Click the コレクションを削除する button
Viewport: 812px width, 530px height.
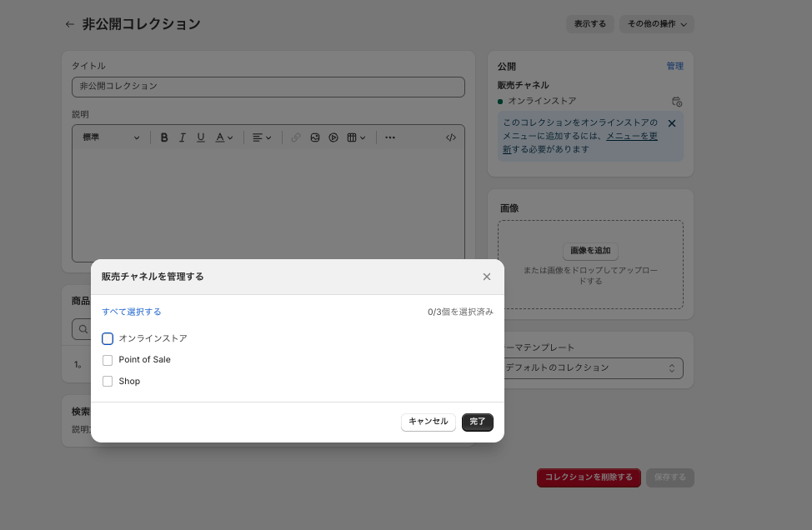(x=589, y=477)
